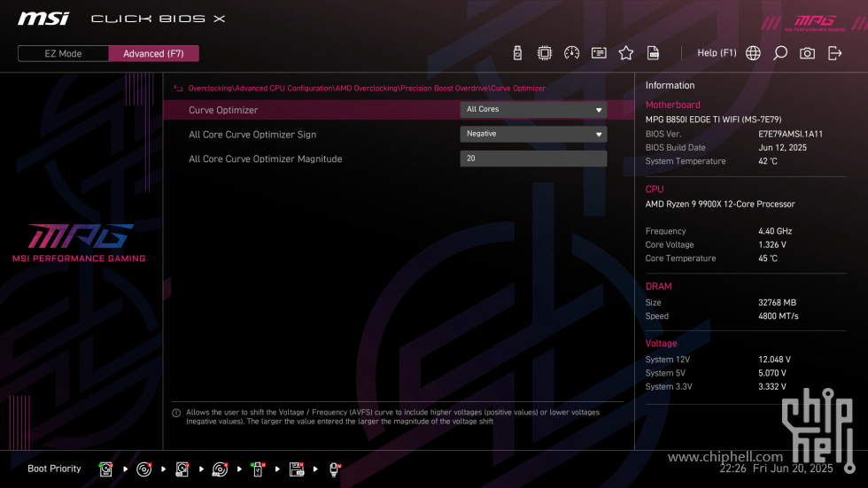Switch to EZ Mode
The width and height of the screenshot is (868, 488).
(x=63, y=54)
